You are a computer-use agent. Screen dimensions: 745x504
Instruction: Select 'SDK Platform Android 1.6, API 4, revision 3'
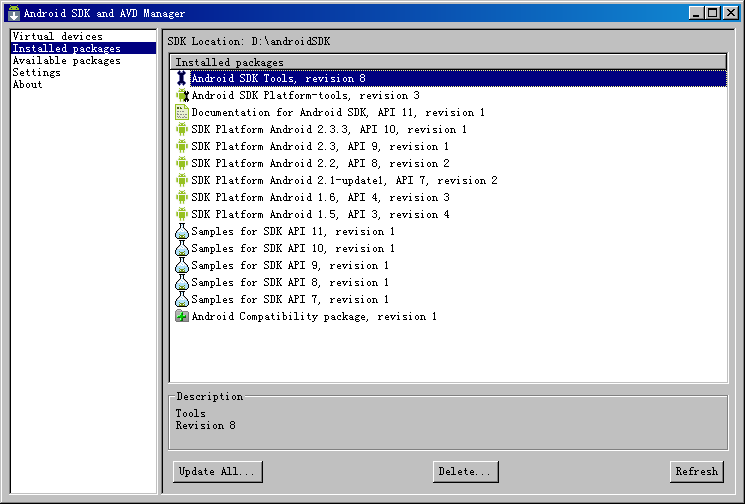click(x=448, y=197)
